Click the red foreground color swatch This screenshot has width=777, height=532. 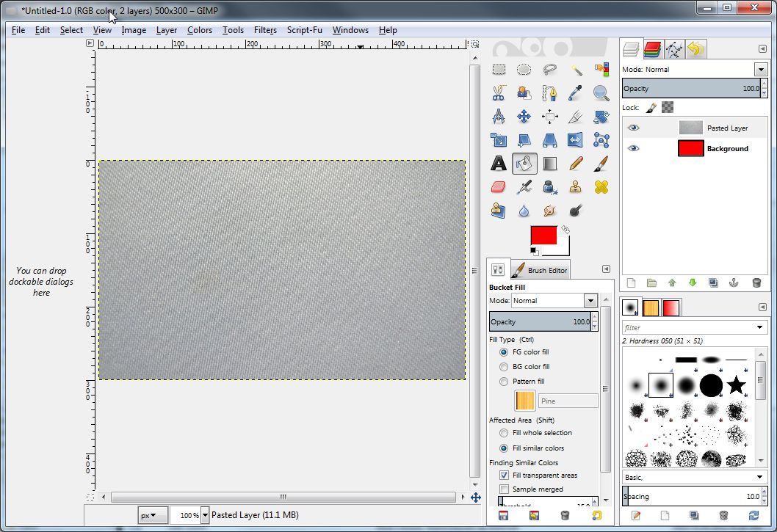[x=544, y=236]
